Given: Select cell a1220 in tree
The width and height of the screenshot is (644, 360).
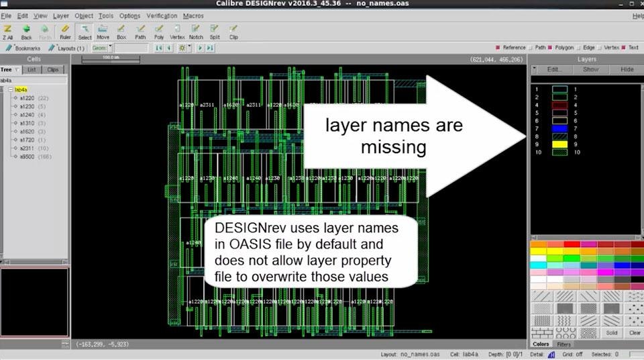Looking at the screenshot, I should [x=27, y=98].
